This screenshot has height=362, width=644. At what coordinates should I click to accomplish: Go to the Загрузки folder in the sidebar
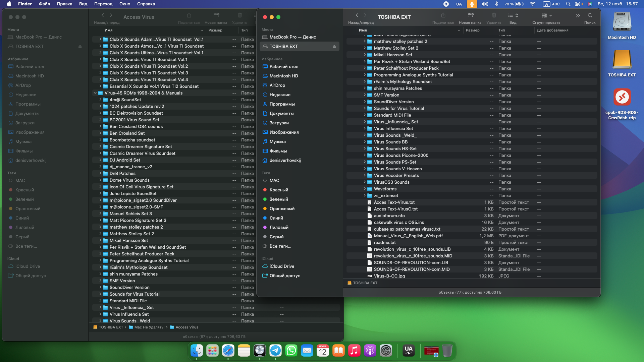point(279,123)
